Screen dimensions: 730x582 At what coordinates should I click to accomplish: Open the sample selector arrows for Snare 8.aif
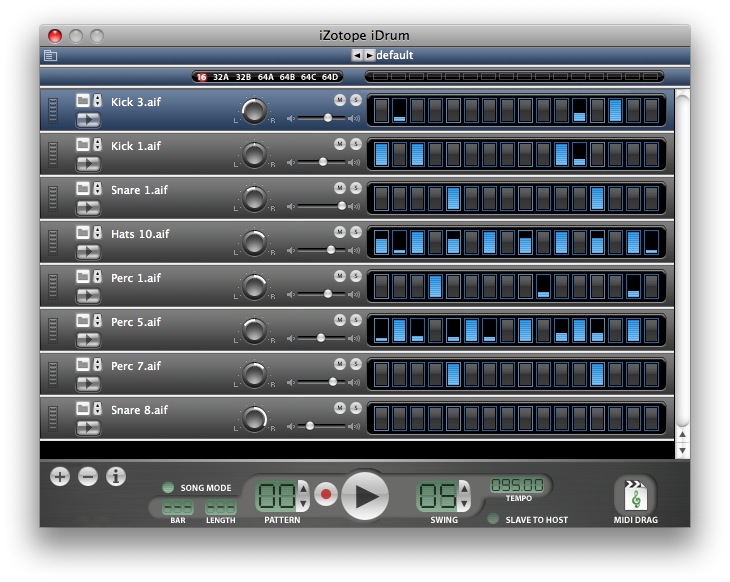tap(97, 409)
